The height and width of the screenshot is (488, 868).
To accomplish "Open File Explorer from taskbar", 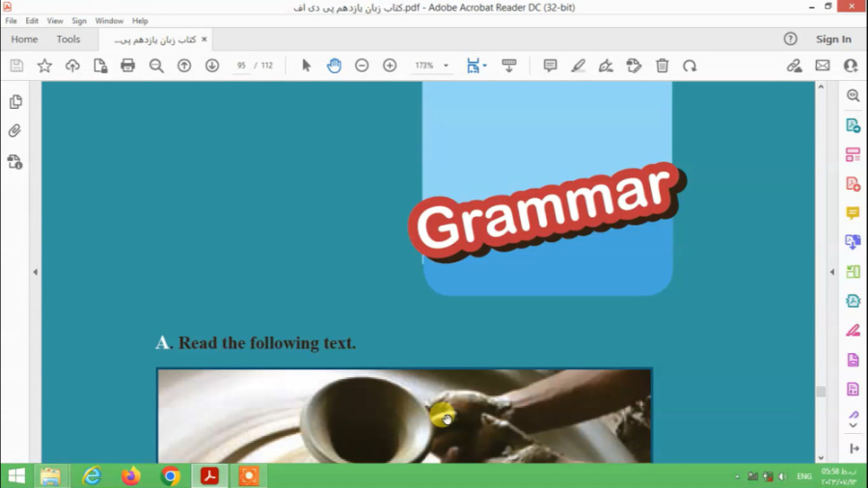I will coord(50,475).
